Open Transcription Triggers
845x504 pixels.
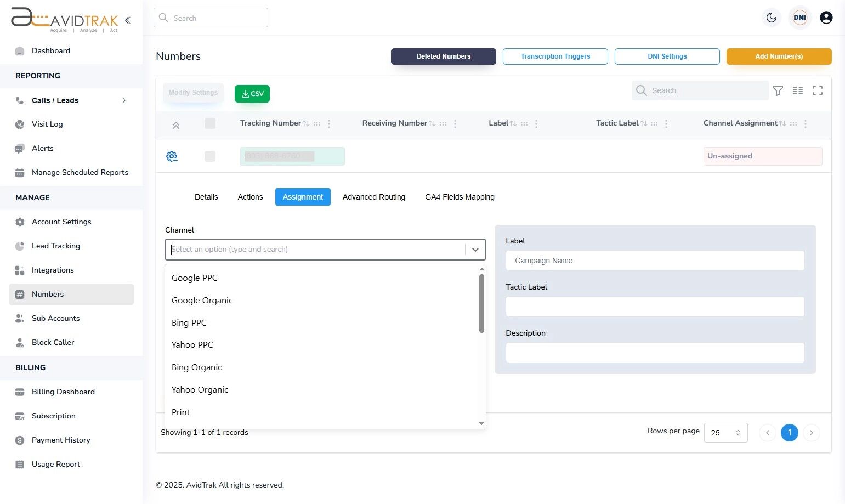(x=555, y=56)
